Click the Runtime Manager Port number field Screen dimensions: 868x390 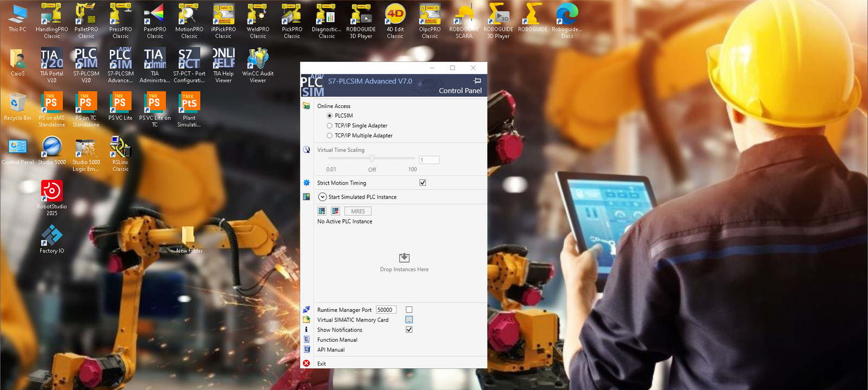[x=386, y=310]
